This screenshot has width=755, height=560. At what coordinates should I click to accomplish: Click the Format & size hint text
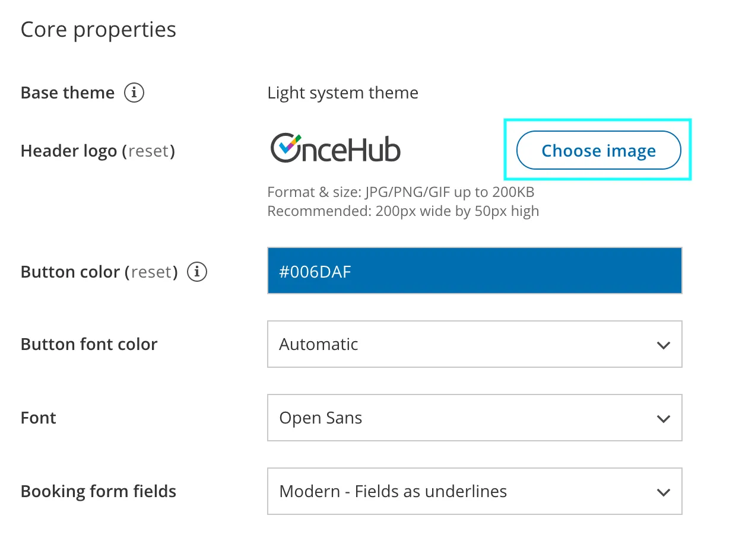pyautogui.click(x=401, y=192)
